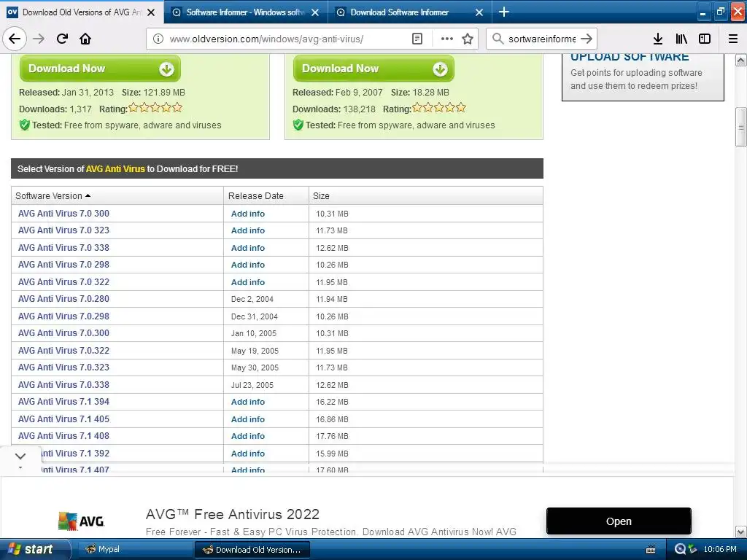Open AVG Anti Virus 7.0.280 link
747x560 pixels.
pyautogui.click(x=63, y=298)
